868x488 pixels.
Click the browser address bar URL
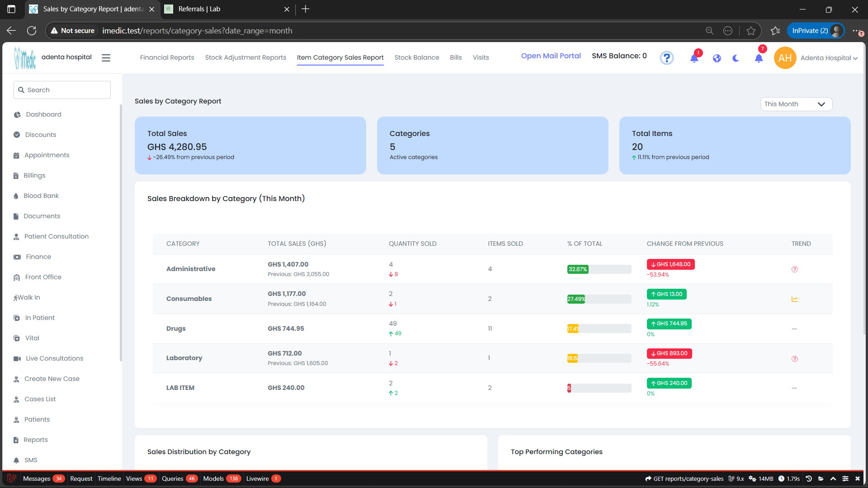(197, 31)
